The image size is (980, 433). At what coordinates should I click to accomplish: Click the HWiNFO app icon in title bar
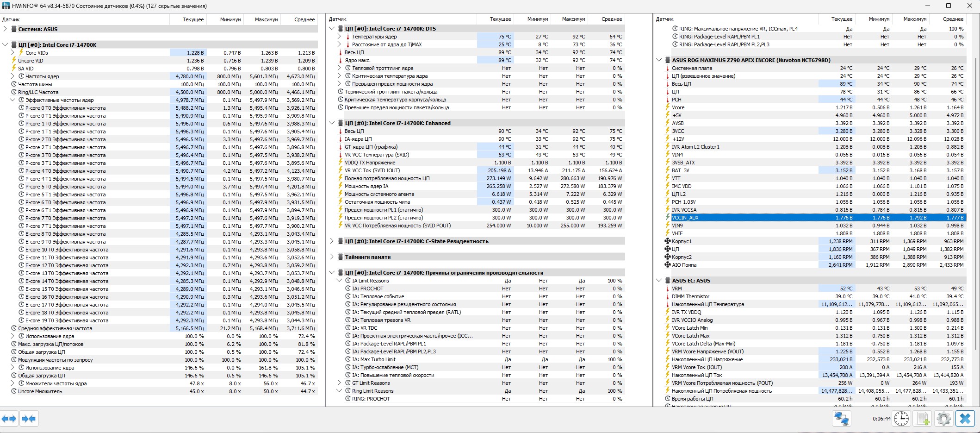pyautogui.click(x=6, y=6)
